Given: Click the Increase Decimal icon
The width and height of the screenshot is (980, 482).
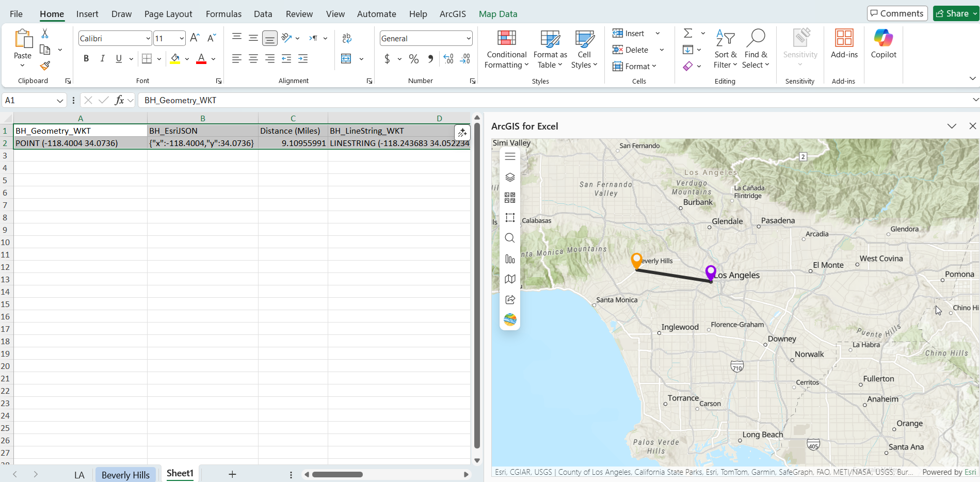Looking at the screenshot, I should pyautogui.click(x=448, y=59).
